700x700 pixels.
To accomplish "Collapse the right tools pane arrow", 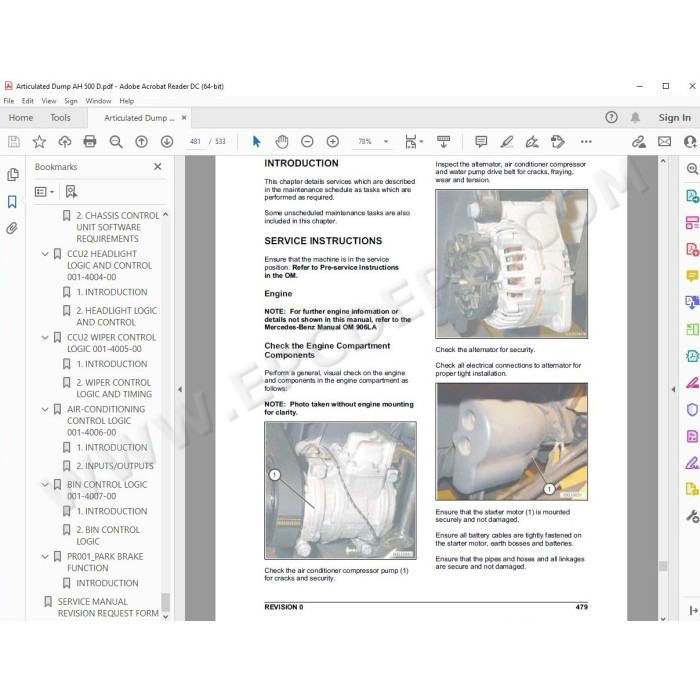I will point(673,389).
